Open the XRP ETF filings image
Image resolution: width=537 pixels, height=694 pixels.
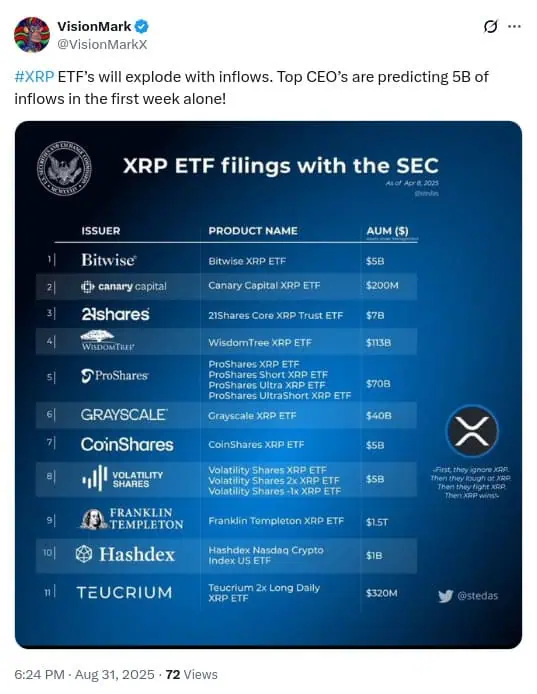268,385
